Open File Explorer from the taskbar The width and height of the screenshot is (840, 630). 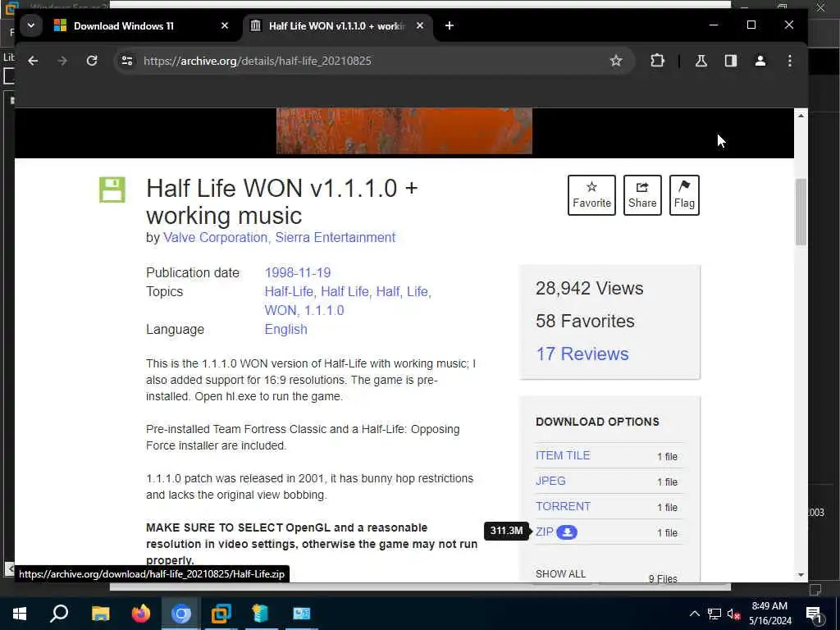tap(100, 614)
